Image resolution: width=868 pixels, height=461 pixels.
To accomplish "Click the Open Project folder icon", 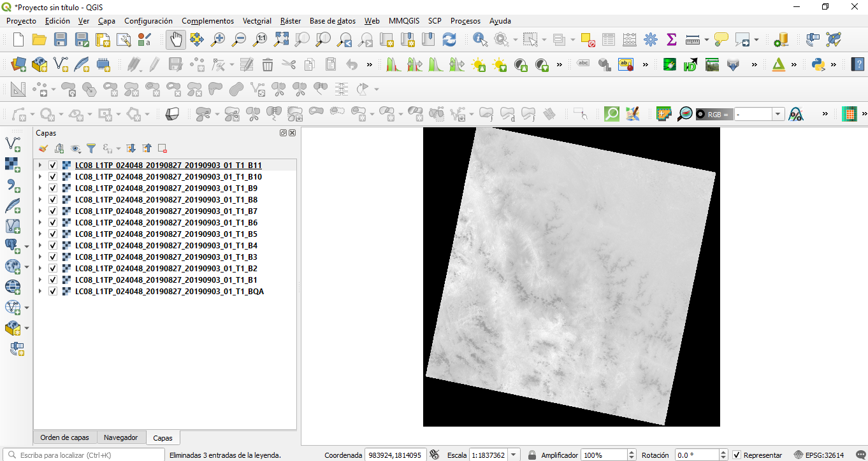I will click(x=40, y=39).
